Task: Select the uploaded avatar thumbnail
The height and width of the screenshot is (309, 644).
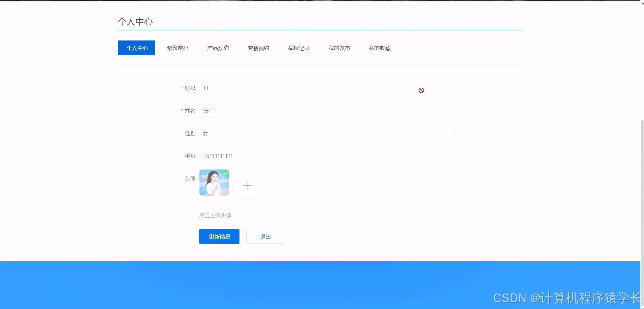Action: click(214, 183)
